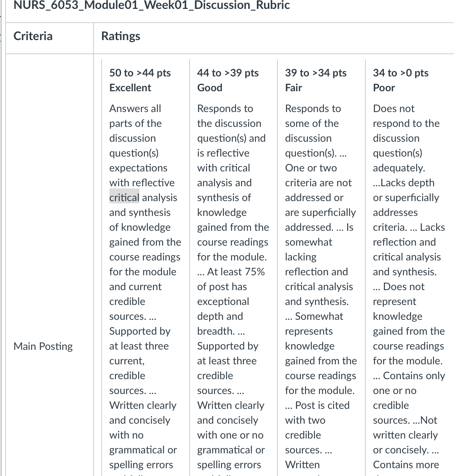
Task: Click the text One or two criteria
Action: coord(318,175)
